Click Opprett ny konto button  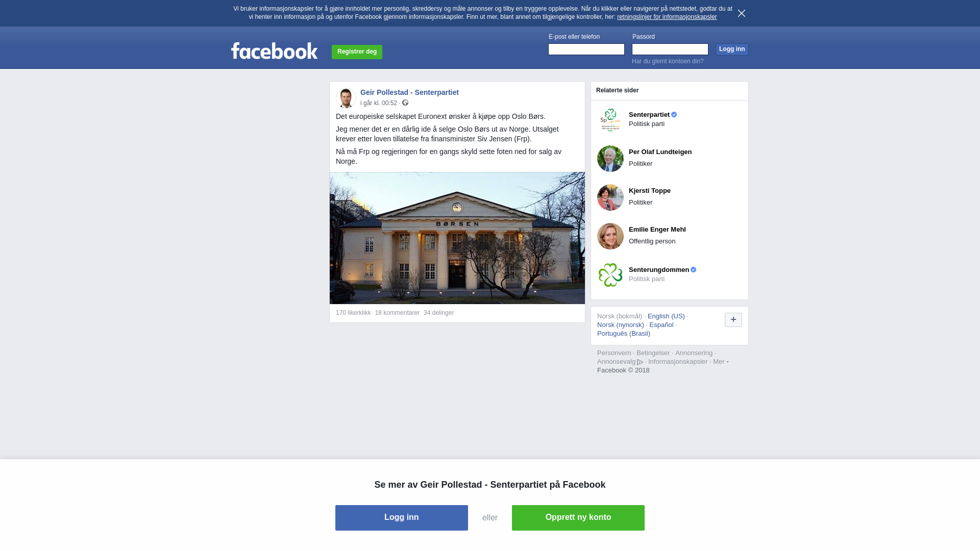(578, 518)
